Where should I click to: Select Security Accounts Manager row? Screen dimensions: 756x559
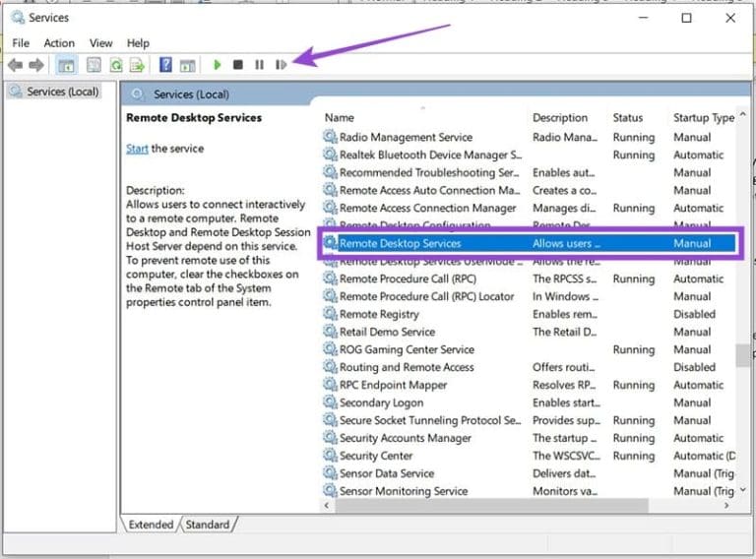[529, 438]
